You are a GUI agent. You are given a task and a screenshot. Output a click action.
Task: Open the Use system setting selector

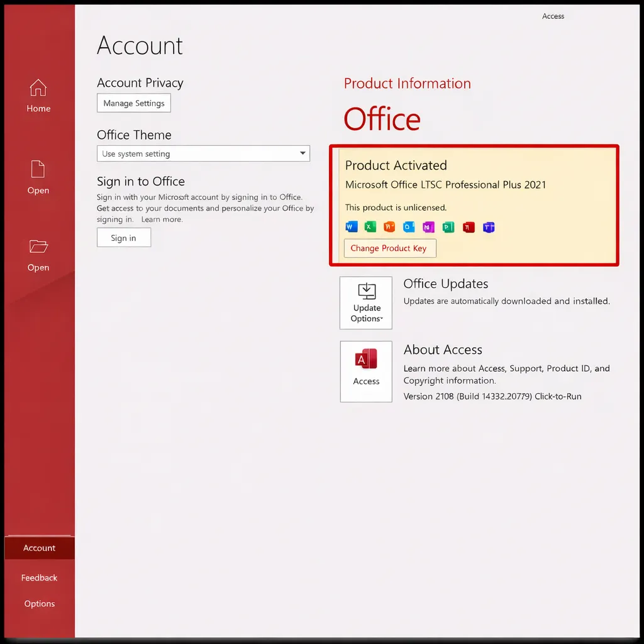(203, 153)
